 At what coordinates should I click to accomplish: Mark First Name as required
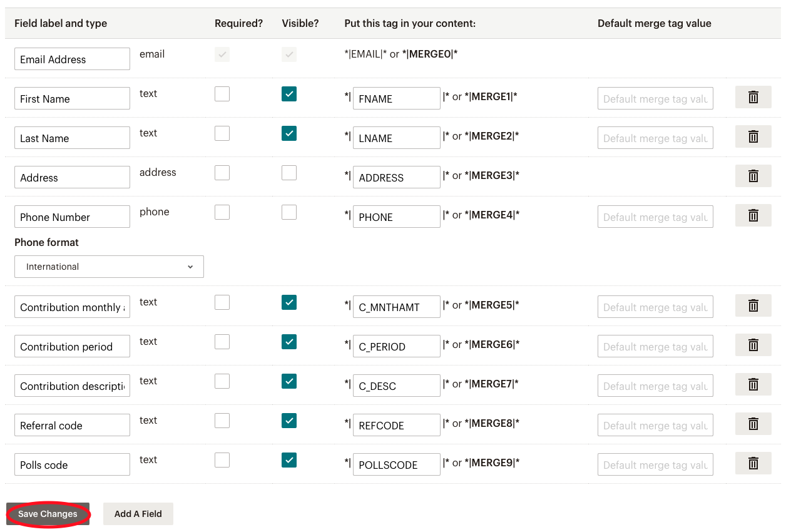pos(222,94)
